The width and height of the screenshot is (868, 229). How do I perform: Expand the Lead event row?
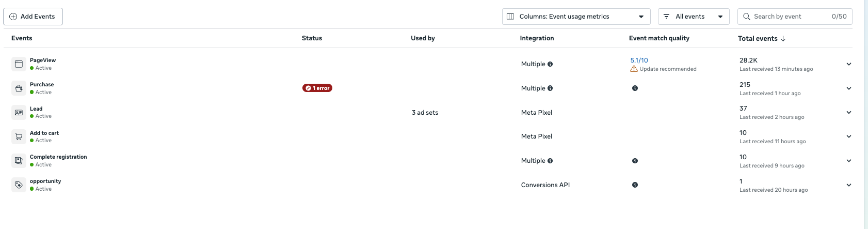(849, 112)
